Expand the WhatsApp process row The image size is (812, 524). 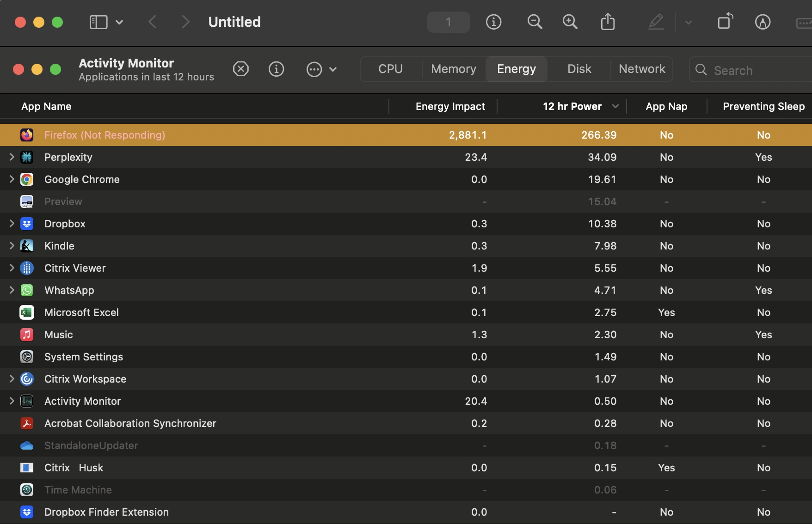pos(12,290)
